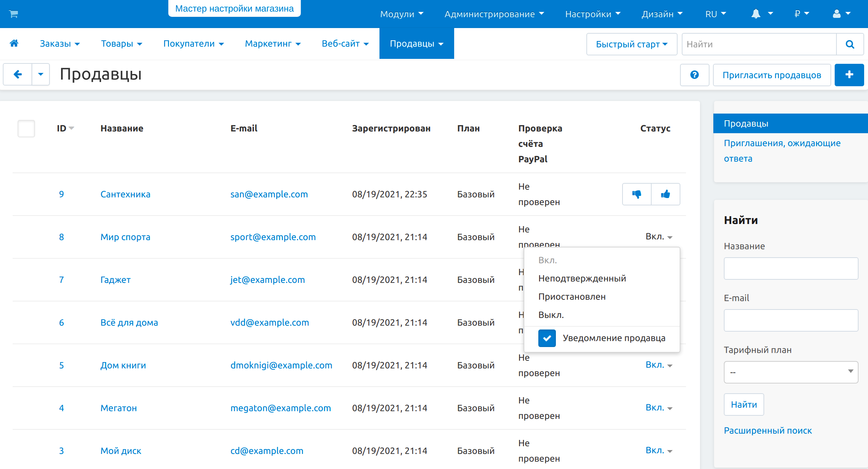The height and width of the screenshot is (469, 868).
Task: Uncheck the Уведомление продавца checkbox
Action: click(x=547, y=338)
